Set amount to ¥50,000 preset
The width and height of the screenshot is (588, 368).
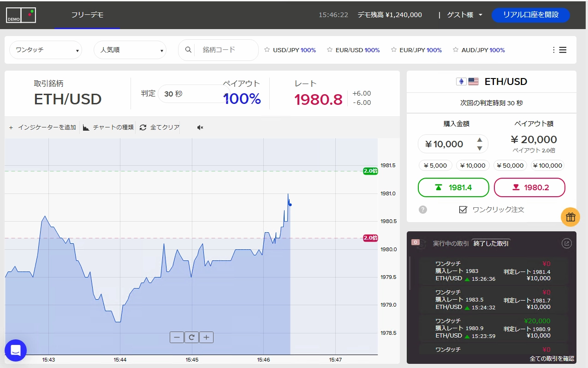pyautogui.click(x=510, y=165)
